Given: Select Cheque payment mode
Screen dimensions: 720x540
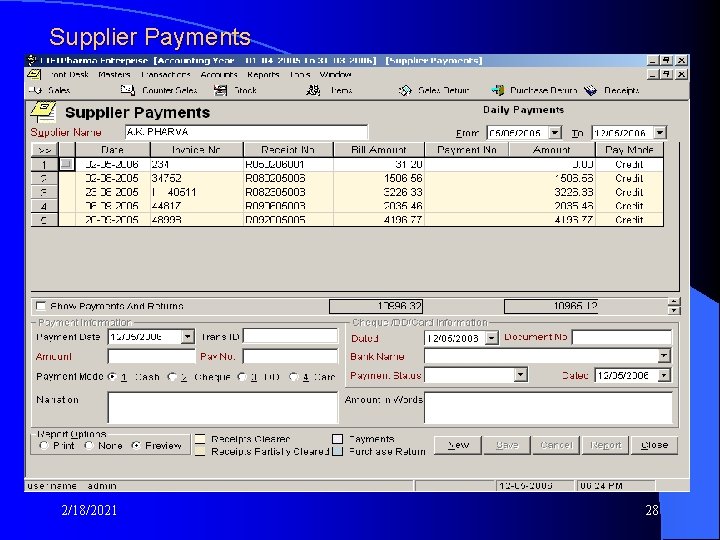Looking at the screenshot, I should [x=172, y=377].
